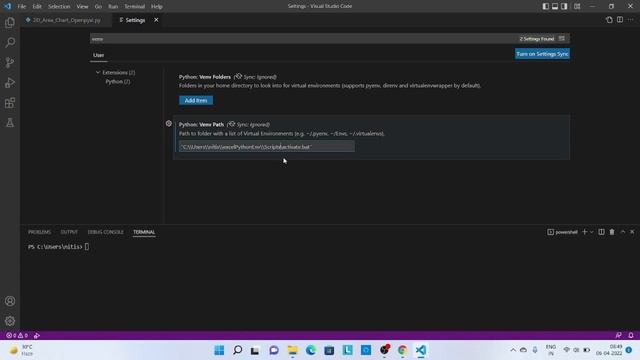The height and width of the screenshot is (360, 640).
Task: Show hidden system tray icons
Action: pyautogui.click(x=513, y=350)
